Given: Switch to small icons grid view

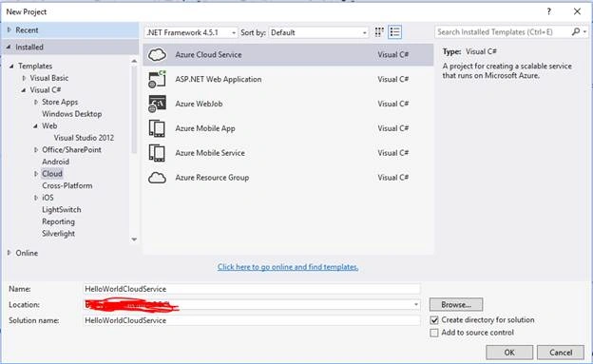Looking at the screenshot, I should [379, 32].
